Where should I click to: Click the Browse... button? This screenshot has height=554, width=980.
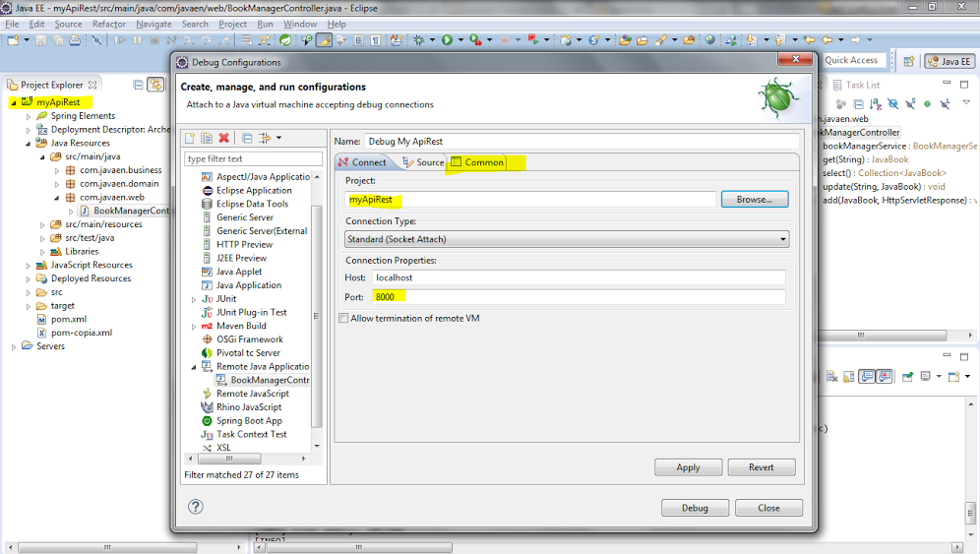point(755,199)
